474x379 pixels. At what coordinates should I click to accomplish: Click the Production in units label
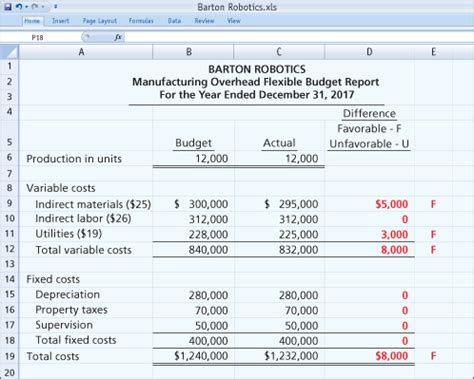point(74,159)
